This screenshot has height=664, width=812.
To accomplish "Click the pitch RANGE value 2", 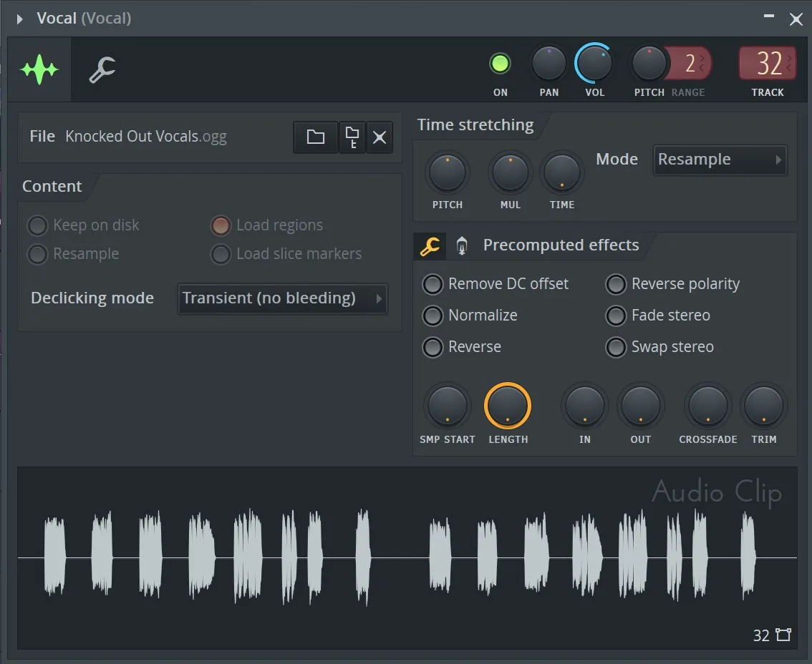I will [x=691, y=63].
